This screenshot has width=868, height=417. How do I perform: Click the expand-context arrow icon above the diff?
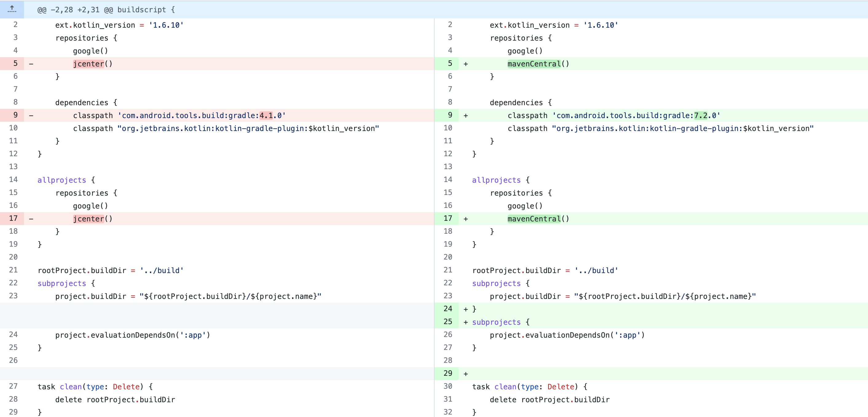click(12, 10)
